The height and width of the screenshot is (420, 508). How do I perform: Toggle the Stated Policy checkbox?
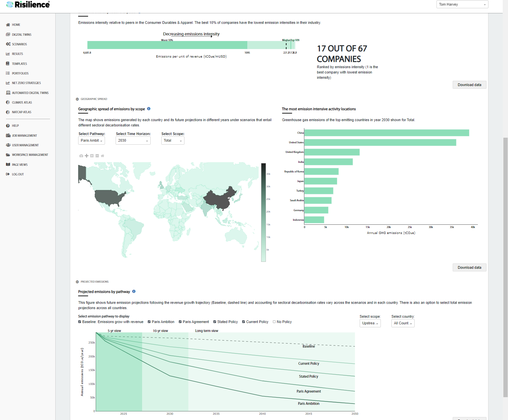(215, 322)
